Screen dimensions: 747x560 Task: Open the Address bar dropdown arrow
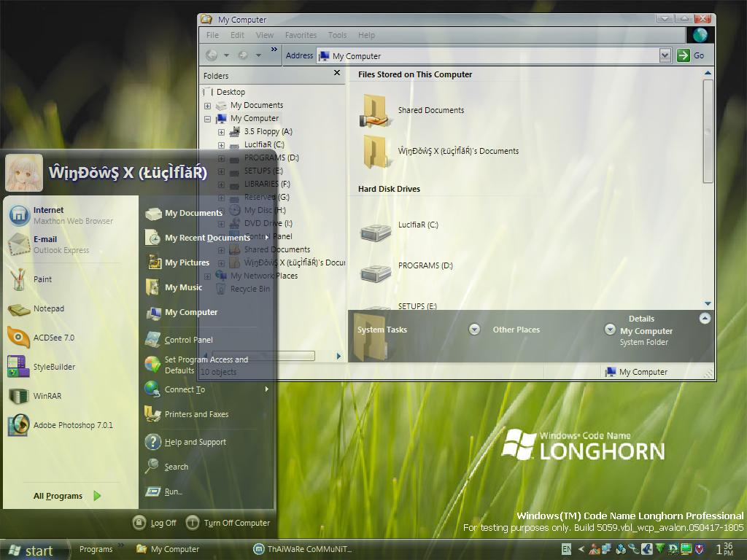[x=665, y=55]
